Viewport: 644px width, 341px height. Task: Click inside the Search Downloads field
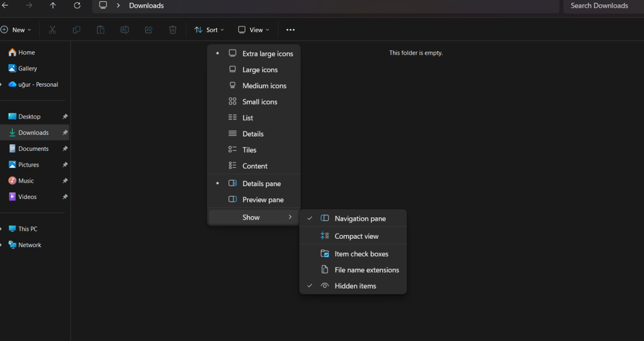click(x=599, y=6)
